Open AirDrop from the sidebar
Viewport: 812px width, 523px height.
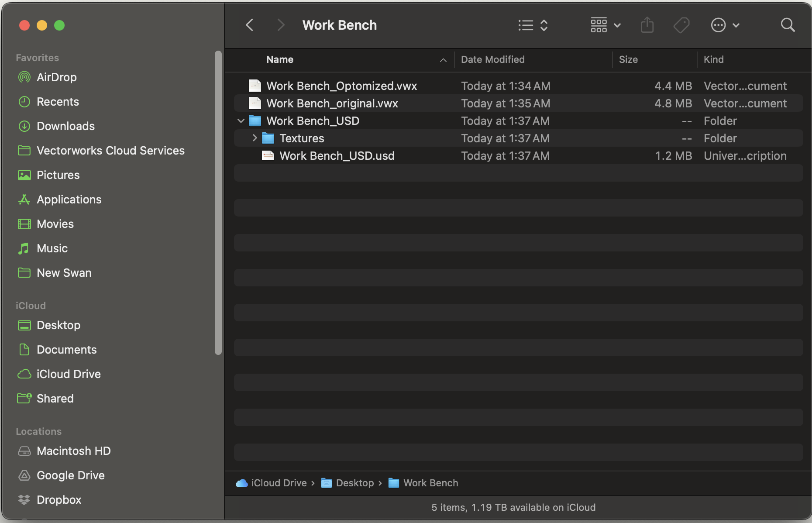point(56,77)
